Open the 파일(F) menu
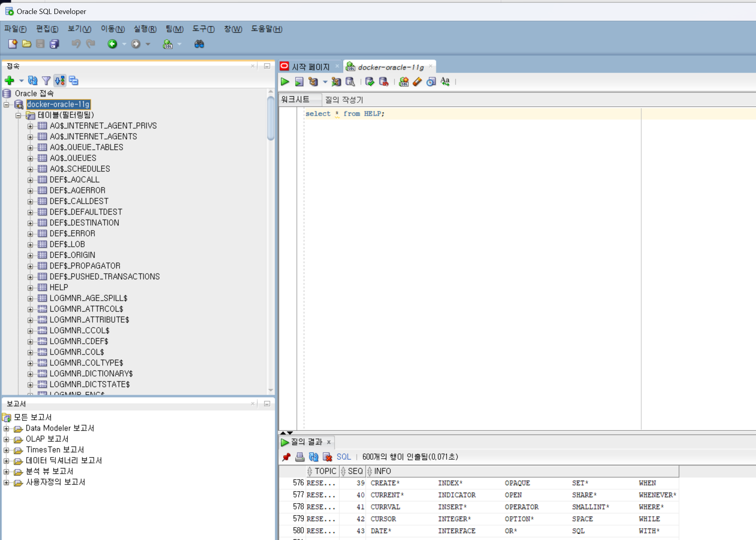Screen dimensions: 756x540 click(15, 29)
